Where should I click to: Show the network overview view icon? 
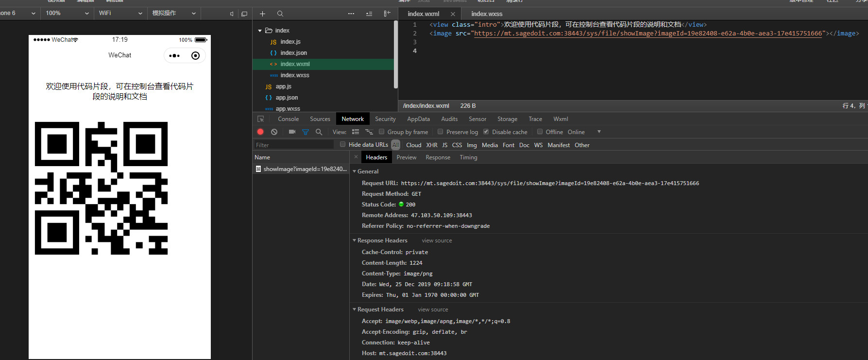(x=369, y=132)
